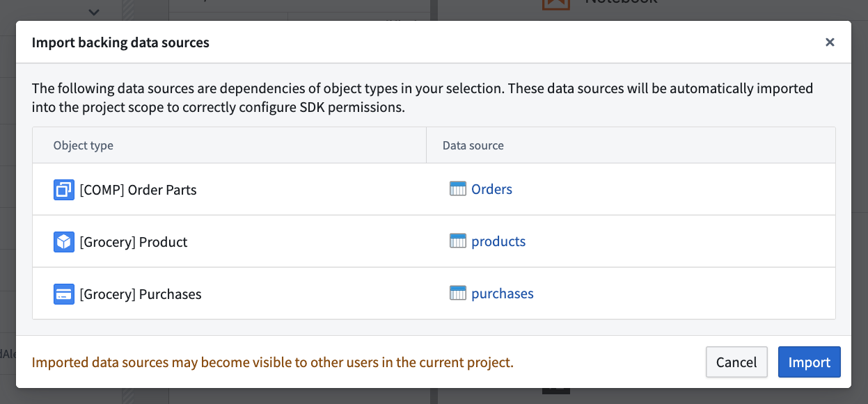Click the [Grocery] Product cube icon
Screen dimensions: 868x404
(x=64, y=242)
